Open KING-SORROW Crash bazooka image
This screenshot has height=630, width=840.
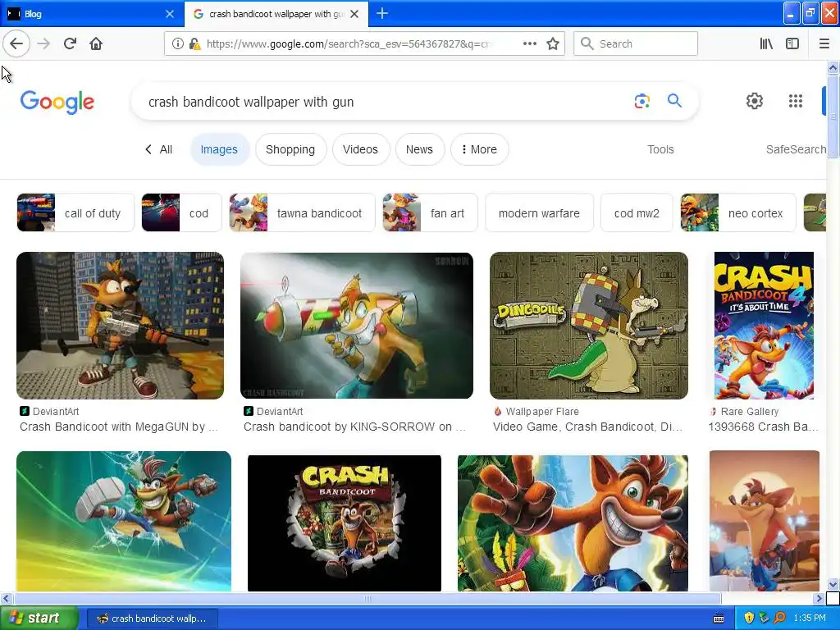pos(357,326)
